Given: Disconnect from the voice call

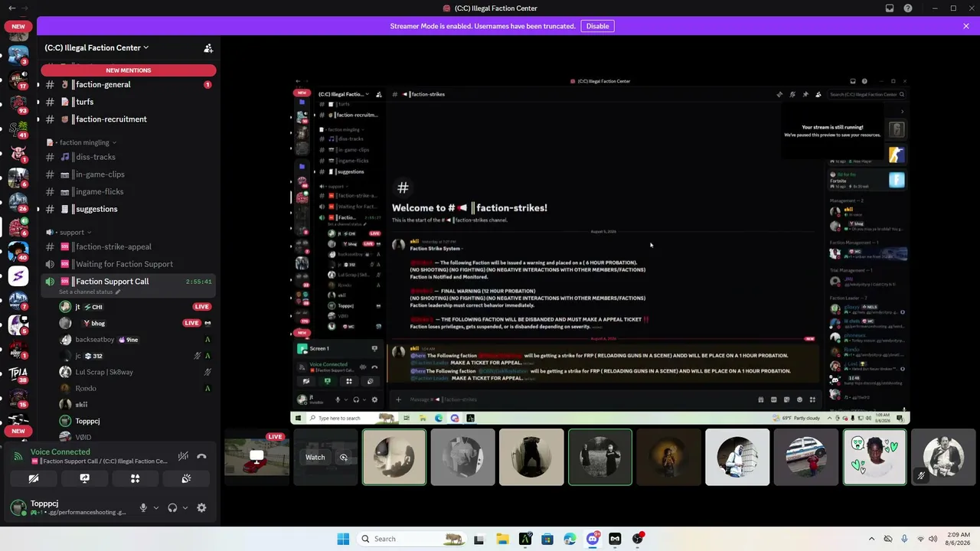Looking at the screenshot, I should coord(201,456).
